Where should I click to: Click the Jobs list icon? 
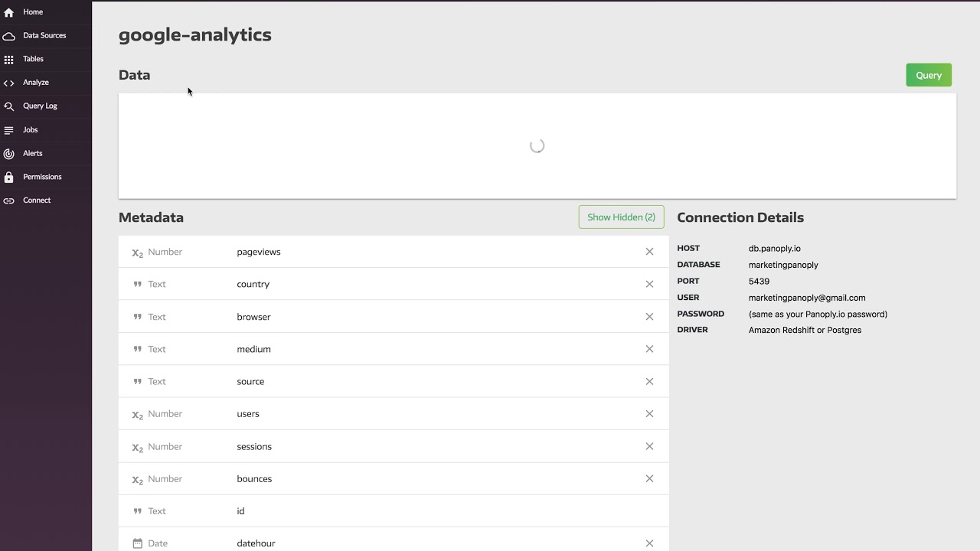click(x=8, y=130)
